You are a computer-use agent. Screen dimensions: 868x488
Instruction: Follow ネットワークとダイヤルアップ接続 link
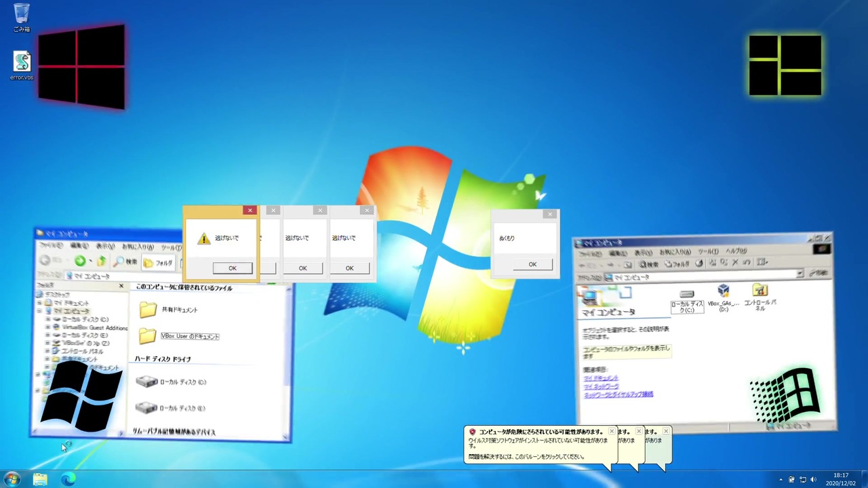pos(618,394)
